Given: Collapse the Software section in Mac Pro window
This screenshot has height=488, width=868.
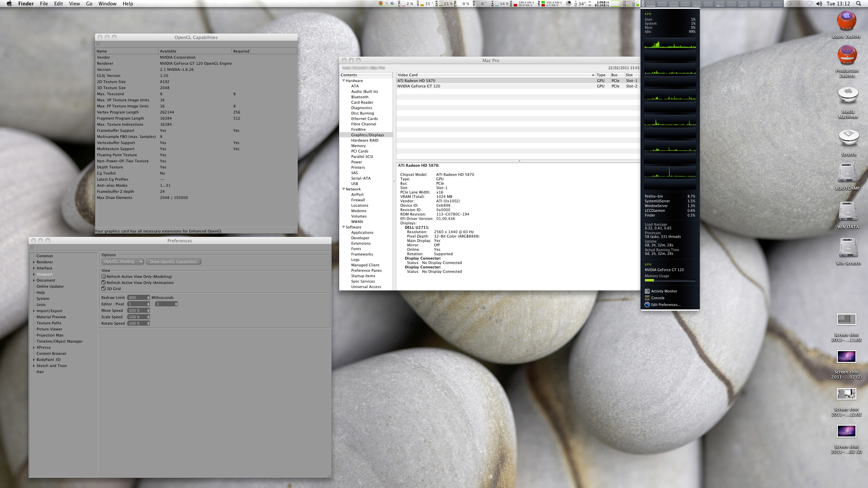Looking at the screenshot, I should pos(343,227).
